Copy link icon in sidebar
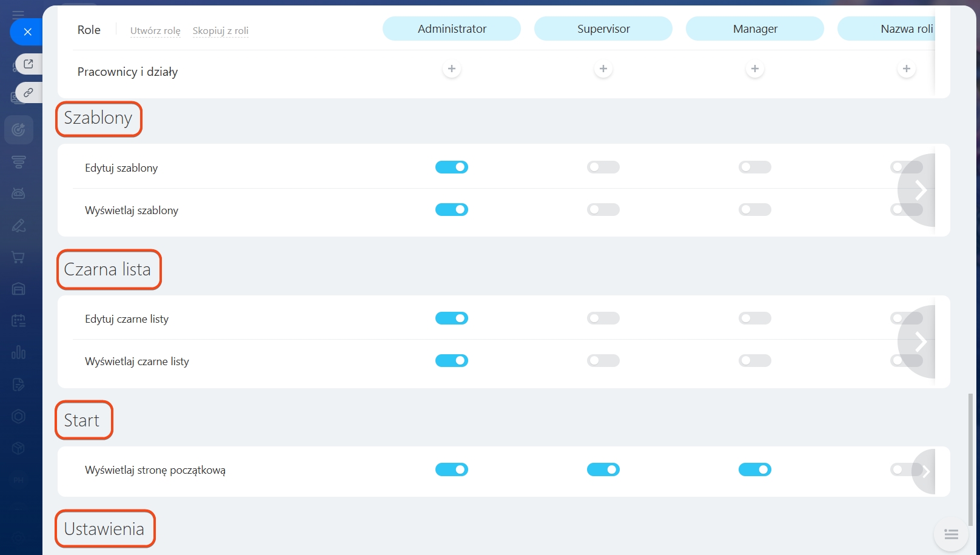 point(29,93)
